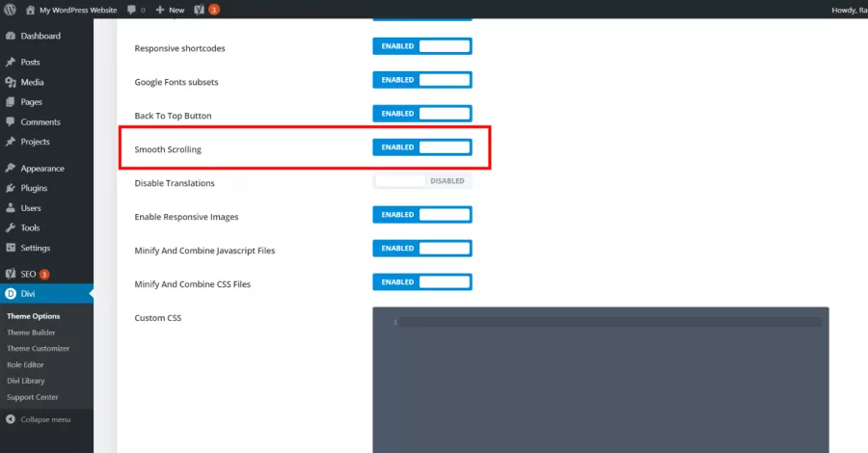
Task: Open the Tools menu
Action: pyautogui.click(x=46, y=227)
